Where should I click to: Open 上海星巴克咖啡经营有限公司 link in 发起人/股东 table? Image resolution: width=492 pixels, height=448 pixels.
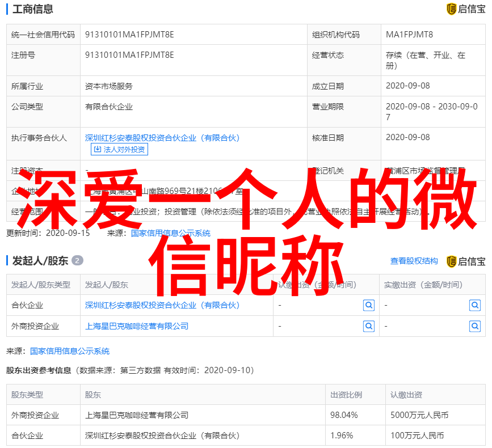click(x=137, y=326)
